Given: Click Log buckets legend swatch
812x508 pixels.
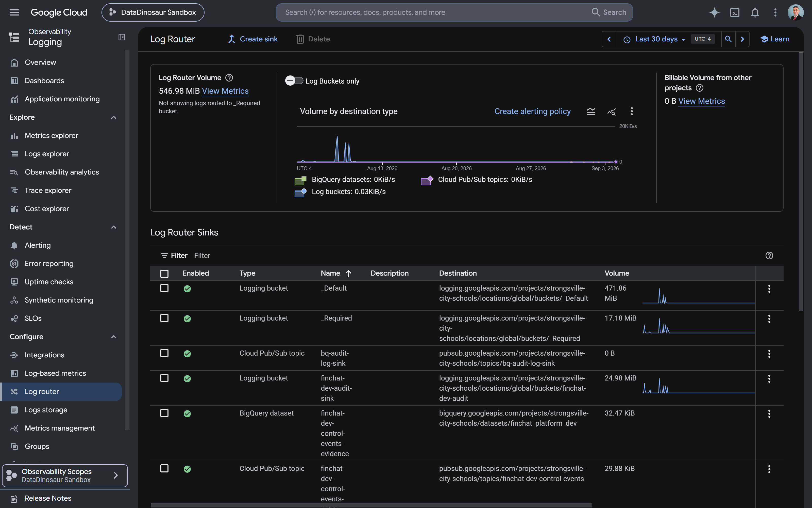Looking at the screenshot, I should click(300, 193).
